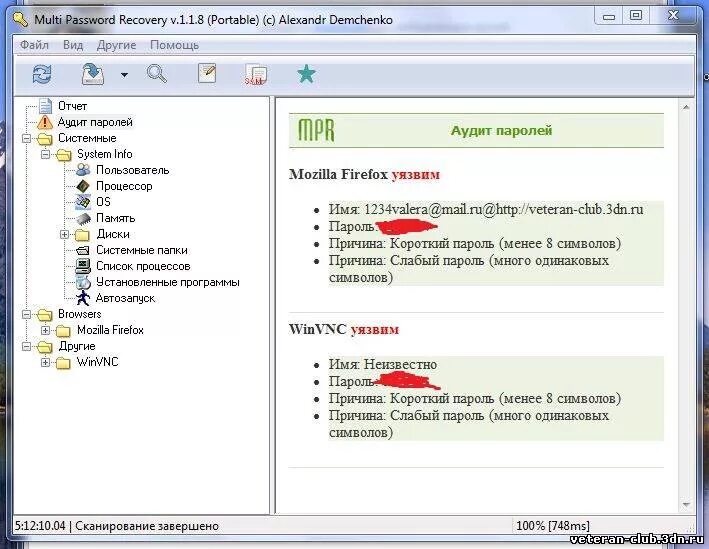Open the Помощь menu

point(174,45)
